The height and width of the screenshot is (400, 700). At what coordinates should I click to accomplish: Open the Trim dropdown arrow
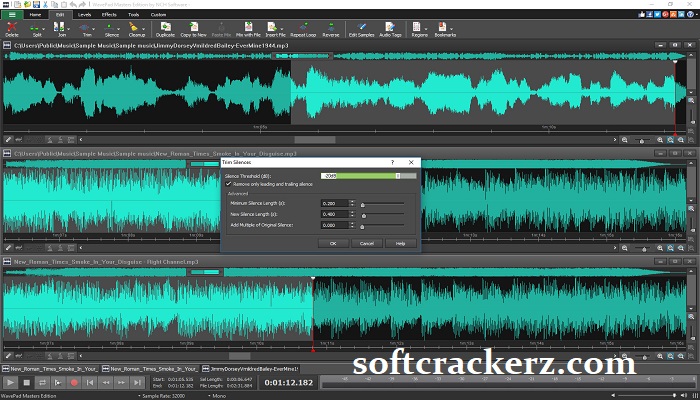coord(93,29)
